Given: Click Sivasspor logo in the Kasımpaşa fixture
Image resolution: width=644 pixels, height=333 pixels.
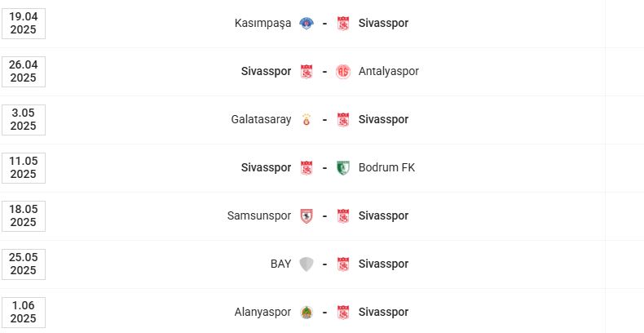Looking at the screenshot, I should [x=342, y=24].
